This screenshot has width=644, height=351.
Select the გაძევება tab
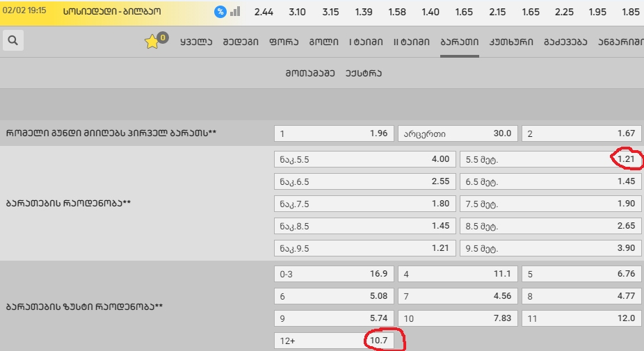(565, 42)
